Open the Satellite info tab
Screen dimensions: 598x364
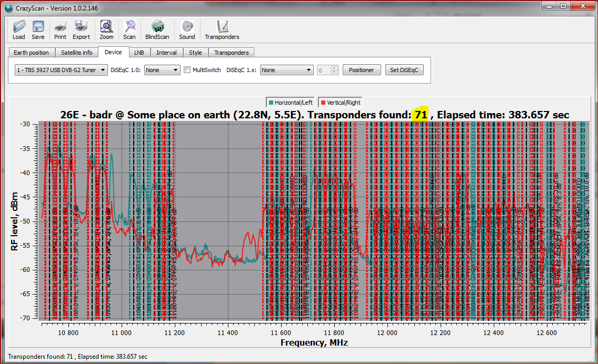pyautogui.click(x=76, y=53)
